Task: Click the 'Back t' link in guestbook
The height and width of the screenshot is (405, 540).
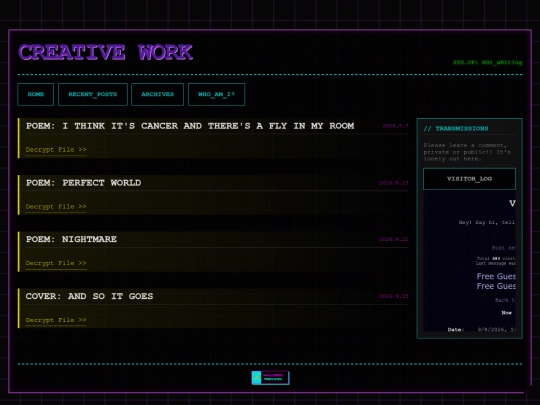Action: pyautogui.click(x=505, y=300)
